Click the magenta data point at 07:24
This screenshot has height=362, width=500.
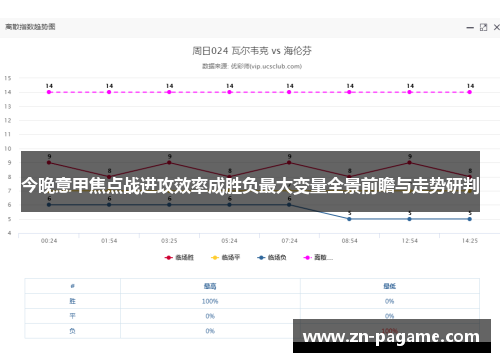(289, 92)
